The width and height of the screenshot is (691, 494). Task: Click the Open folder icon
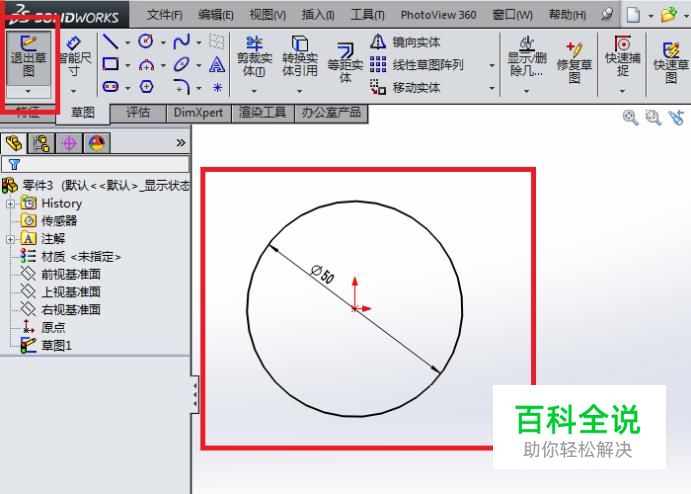pos(669,15)
